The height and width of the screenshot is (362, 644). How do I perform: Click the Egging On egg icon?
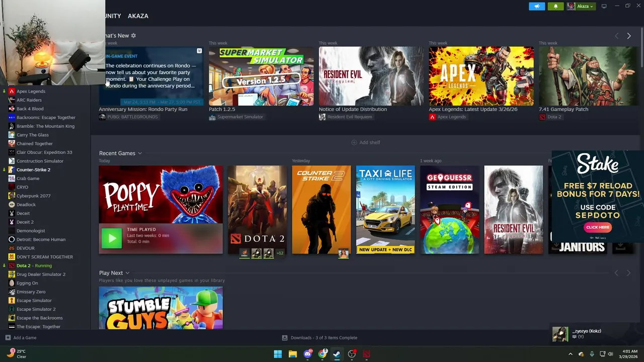tap(12, 283)
